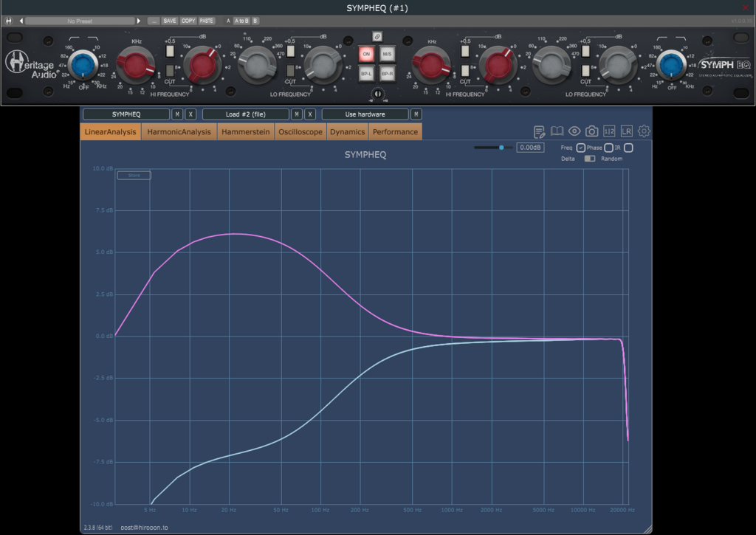Click the Symph EQ logo
The height and width of the screenshot is (535, 756).
click(x=725, y=66)
